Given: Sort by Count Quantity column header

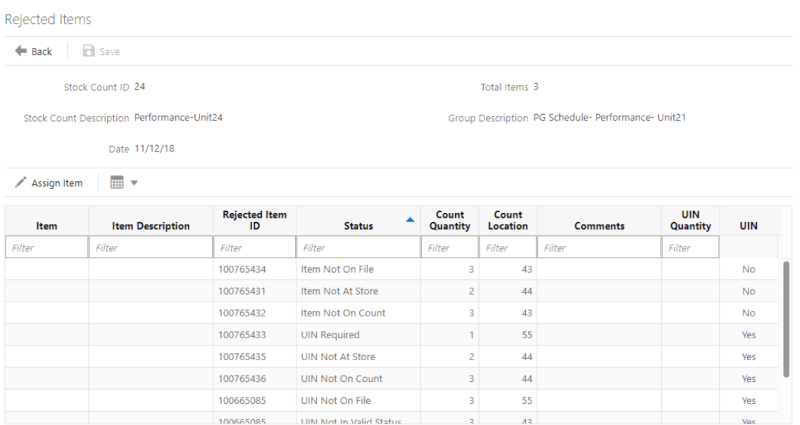Looking at the screenshot, I should [x=449, y=220].
